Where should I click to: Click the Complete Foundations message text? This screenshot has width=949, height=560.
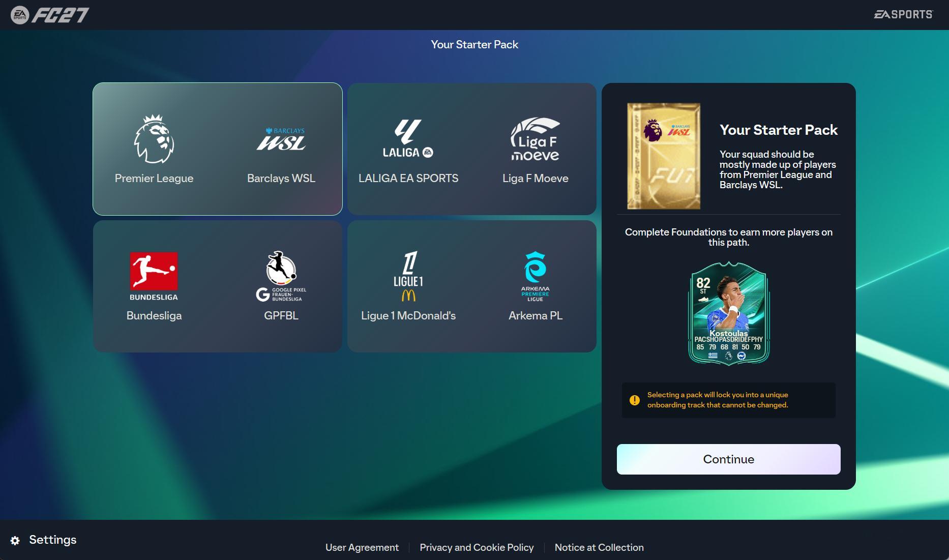coord(728,237)
